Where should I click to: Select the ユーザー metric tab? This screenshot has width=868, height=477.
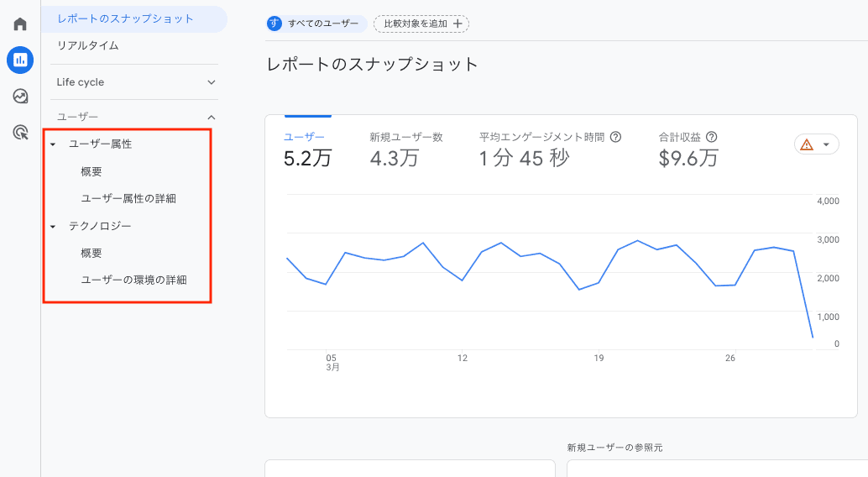[x=307, y=150]
